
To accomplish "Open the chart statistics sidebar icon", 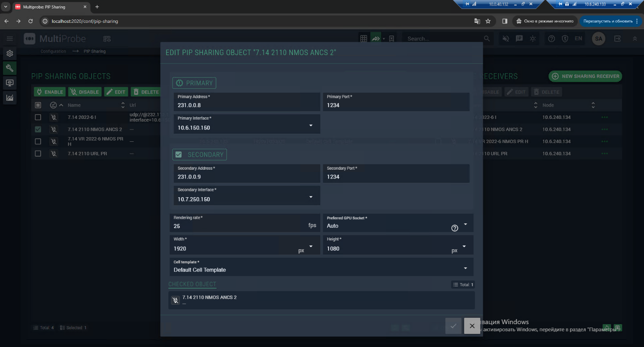I will click(10, 98).
